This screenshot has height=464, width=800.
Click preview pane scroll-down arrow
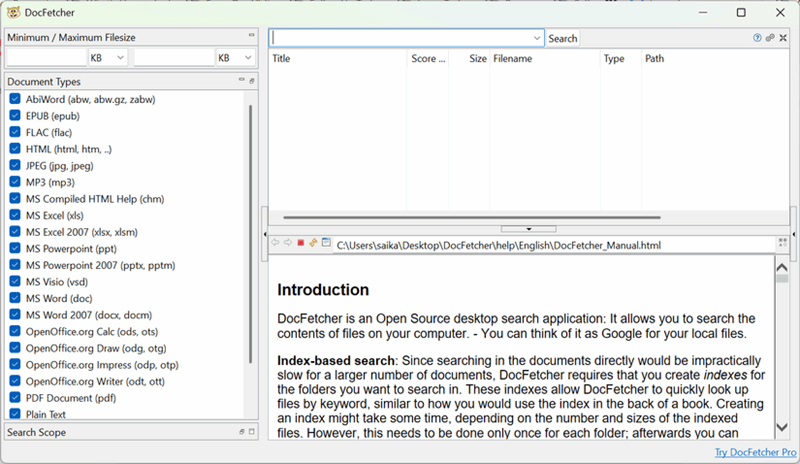click(x=782, y=427)
